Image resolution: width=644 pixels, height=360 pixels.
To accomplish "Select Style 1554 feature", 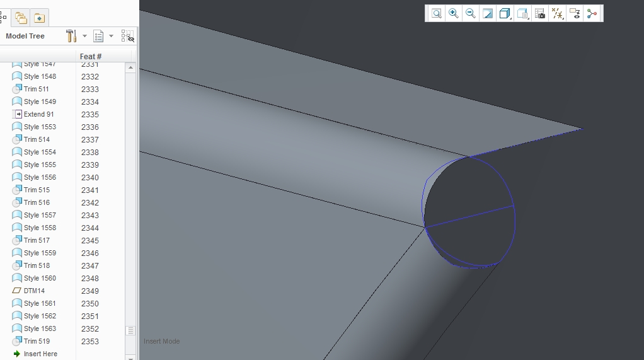I will point(40,152).
